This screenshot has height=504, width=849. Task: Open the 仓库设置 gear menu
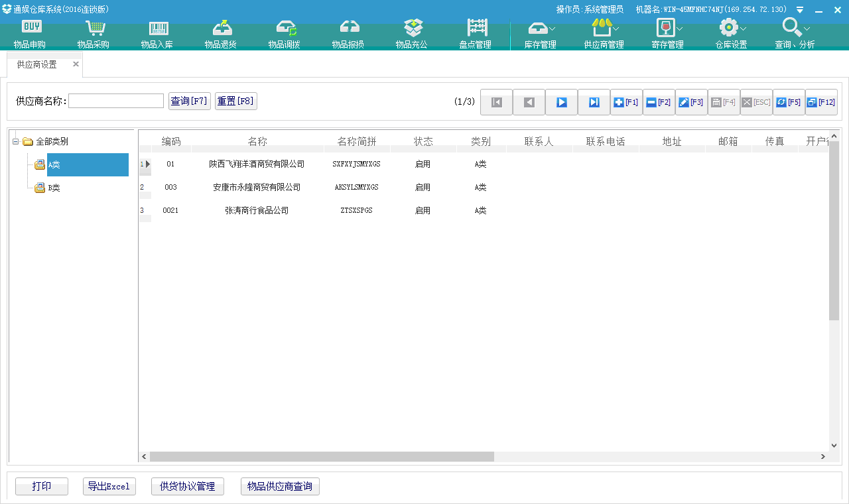coord(732,34)
